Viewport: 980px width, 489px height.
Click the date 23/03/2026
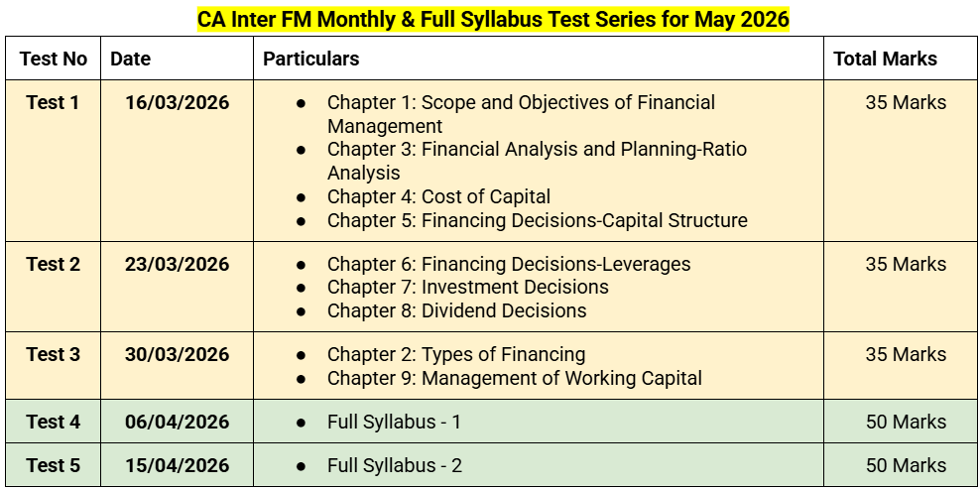177,265
